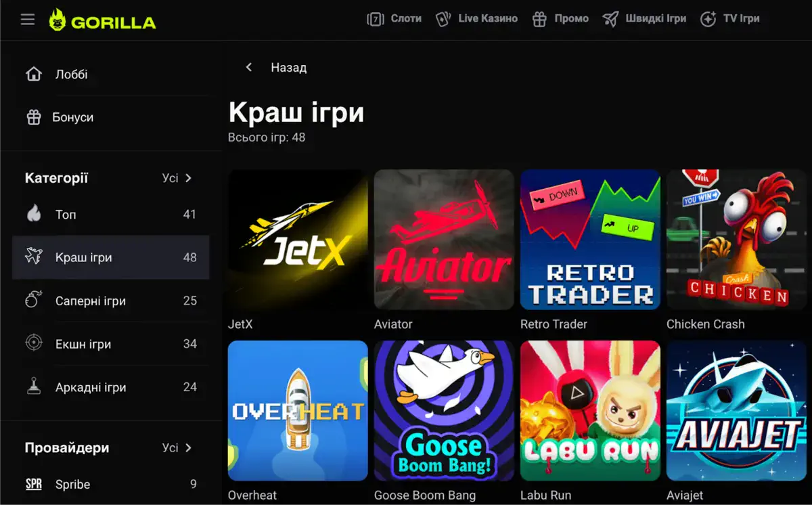
Task: Click the Gorilla logo
Action: [102, 20]
